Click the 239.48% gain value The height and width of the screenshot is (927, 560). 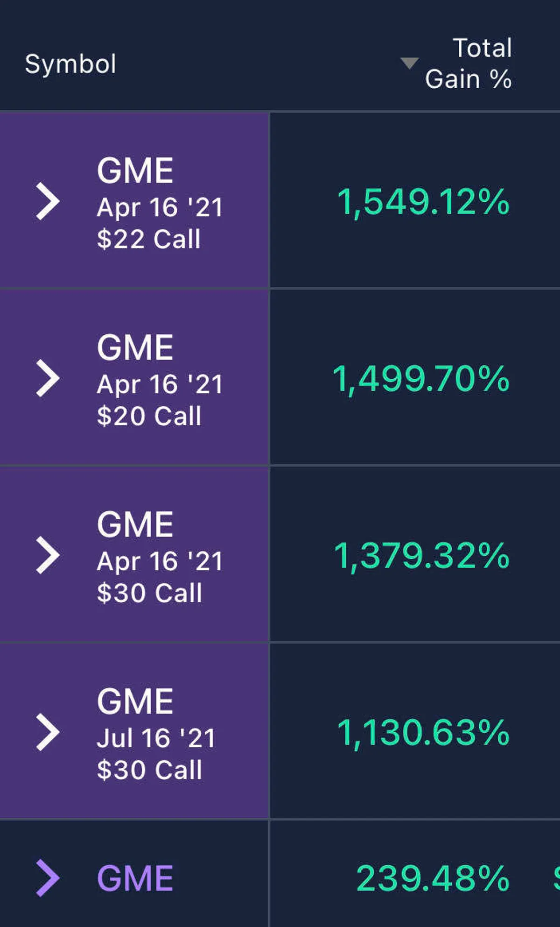click(x=433, y=878)
